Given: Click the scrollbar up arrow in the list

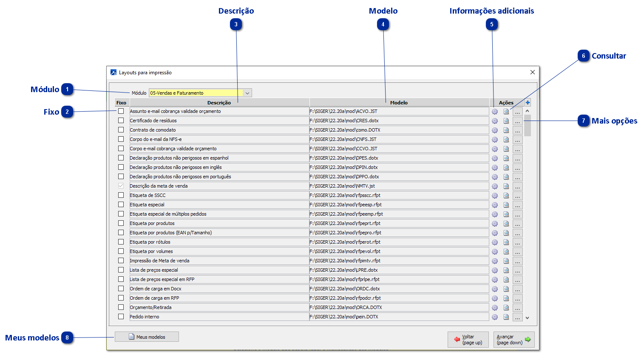Looking at the screenshot, I should click(x=528, y=111).
